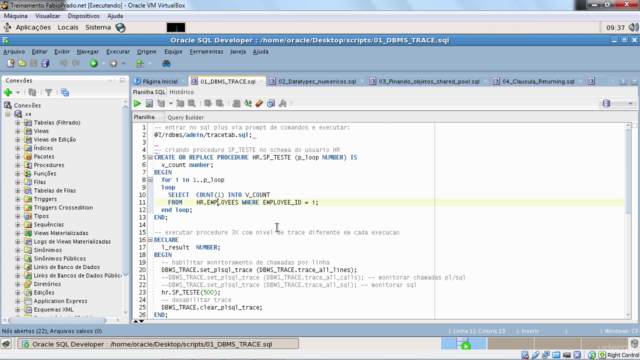Click the To Upper/Lower/InitCap icon
The height and width of the screenshot is (360, 640).
pos(248,103)
